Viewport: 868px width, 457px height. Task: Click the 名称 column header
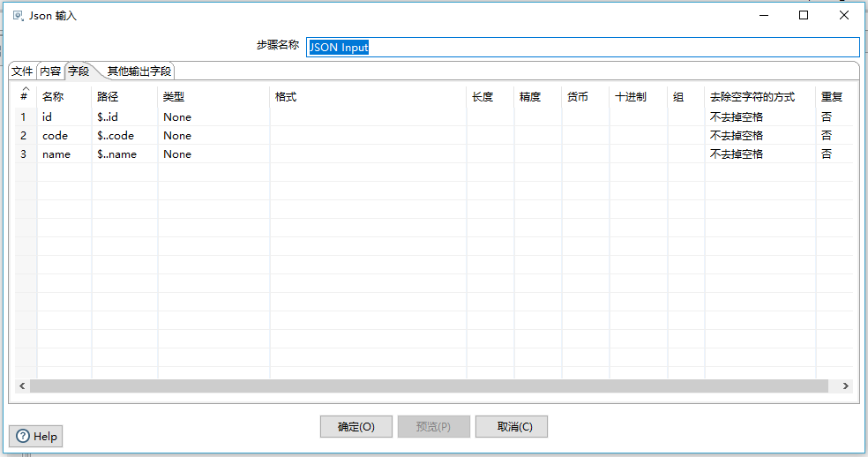(x=64, y=96)
